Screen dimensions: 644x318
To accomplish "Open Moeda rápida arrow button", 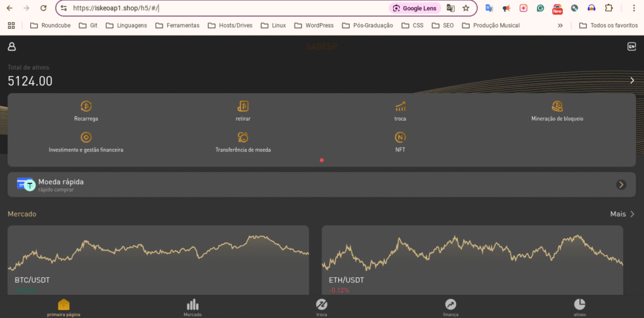I will click(x=621, y=184).
